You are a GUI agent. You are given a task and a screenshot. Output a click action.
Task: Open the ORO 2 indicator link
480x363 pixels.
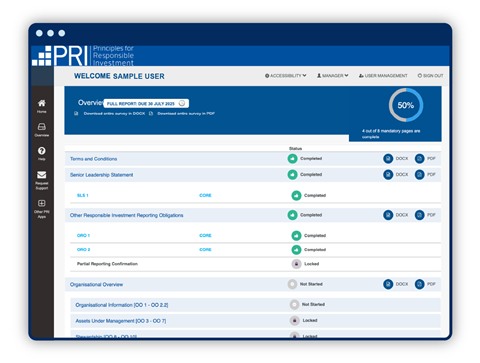click(83, 250)
